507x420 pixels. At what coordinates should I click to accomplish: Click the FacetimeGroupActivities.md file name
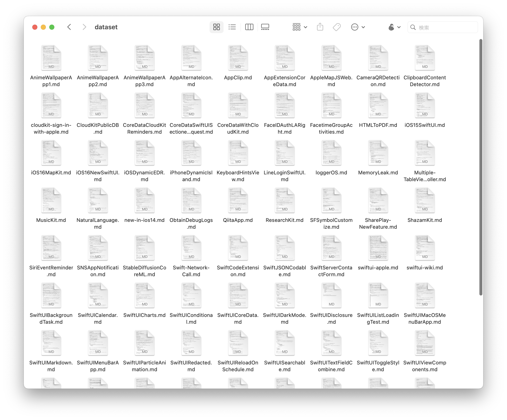[331, 129]
